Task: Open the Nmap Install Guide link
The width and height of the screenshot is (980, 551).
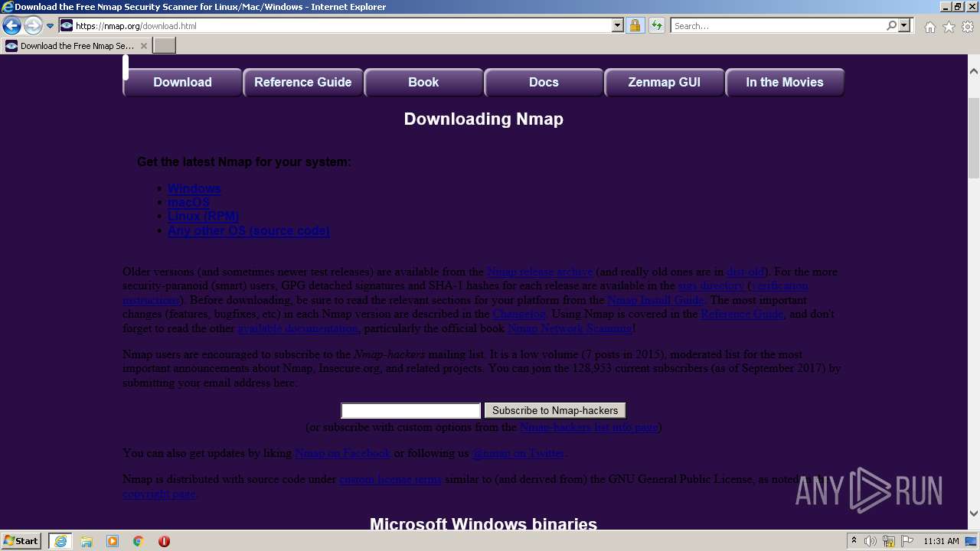Action: [655, 300]
